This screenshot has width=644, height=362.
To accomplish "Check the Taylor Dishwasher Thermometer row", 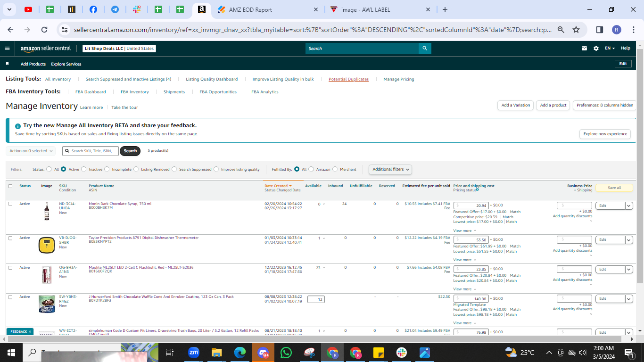I will tap(10, 238).
